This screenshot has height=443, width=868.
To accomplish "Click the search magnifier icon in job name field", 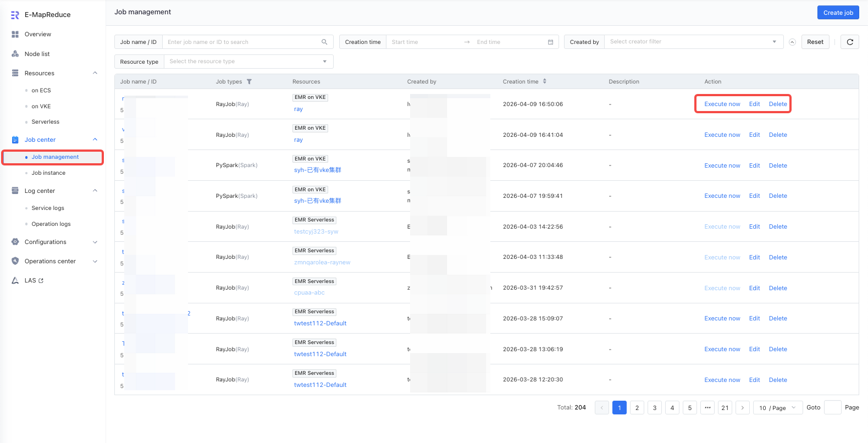I will point(324,42).
